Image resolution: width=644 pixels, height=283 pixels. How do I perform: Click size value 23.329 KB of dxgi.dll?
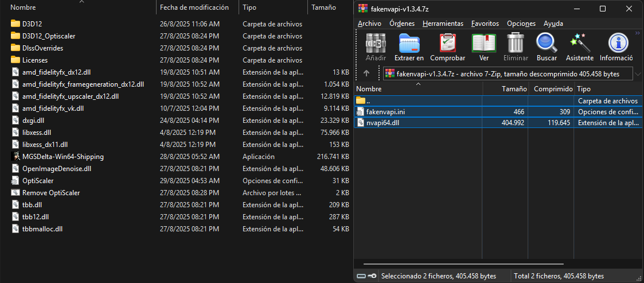point(334,121)
